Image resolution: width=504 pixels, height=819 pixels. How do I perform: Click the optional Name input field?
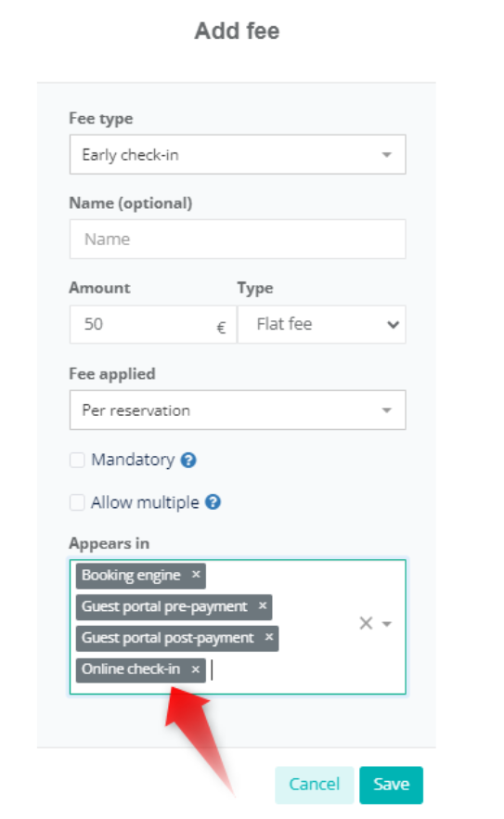238,240
